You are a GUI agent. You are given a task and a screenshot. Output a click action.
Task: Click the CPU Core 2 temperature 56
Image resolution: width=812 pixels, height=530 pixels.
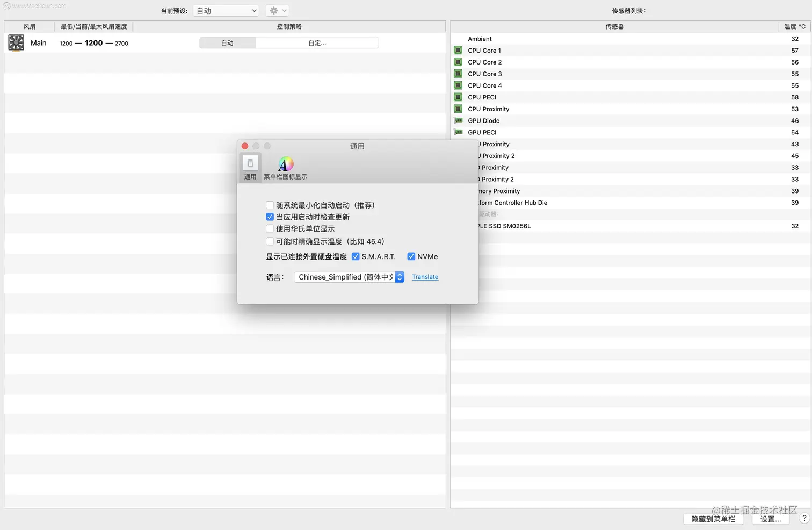(795, 62)
